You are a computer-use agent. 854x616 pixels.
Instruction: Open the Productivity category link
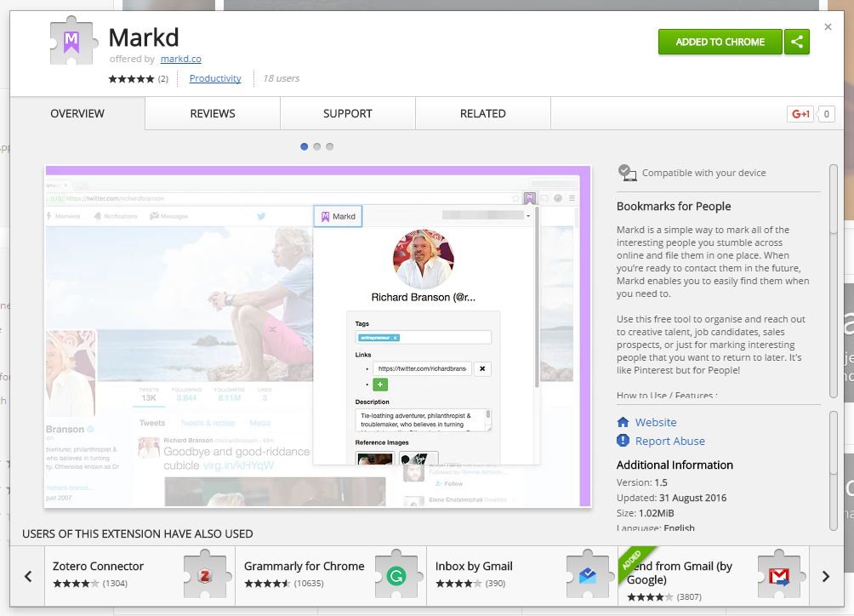tap(215, 78)
